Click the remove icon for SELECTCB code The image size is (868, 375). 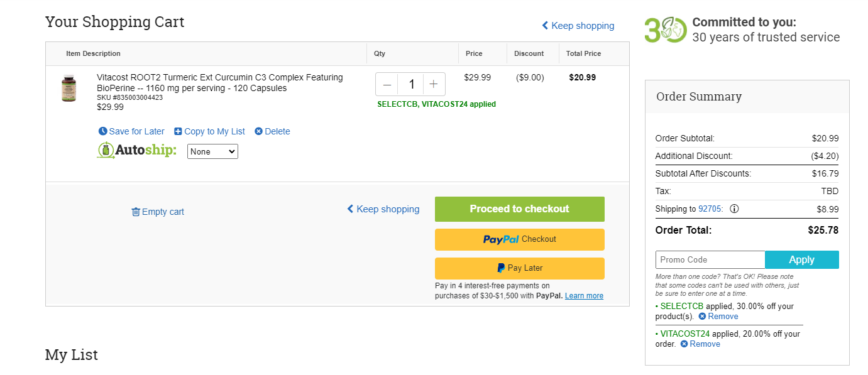[x=702, y=317]
